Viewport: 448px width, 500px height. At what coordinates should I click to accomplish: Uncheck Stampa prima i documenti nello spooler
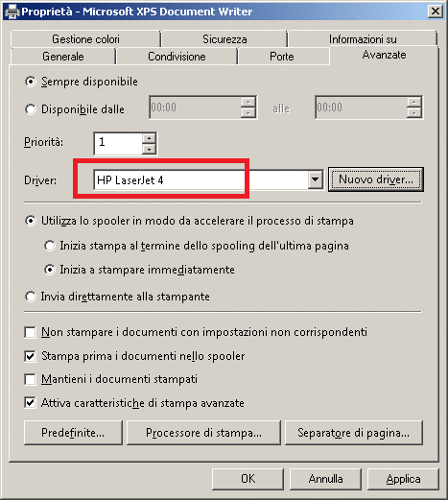pos(30,356)
